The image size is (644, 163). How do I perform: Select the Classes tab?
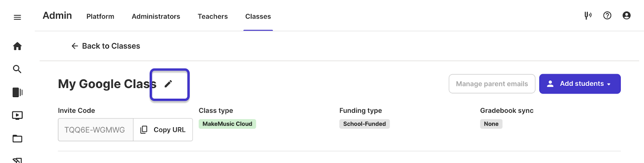[x=258, y=16]
